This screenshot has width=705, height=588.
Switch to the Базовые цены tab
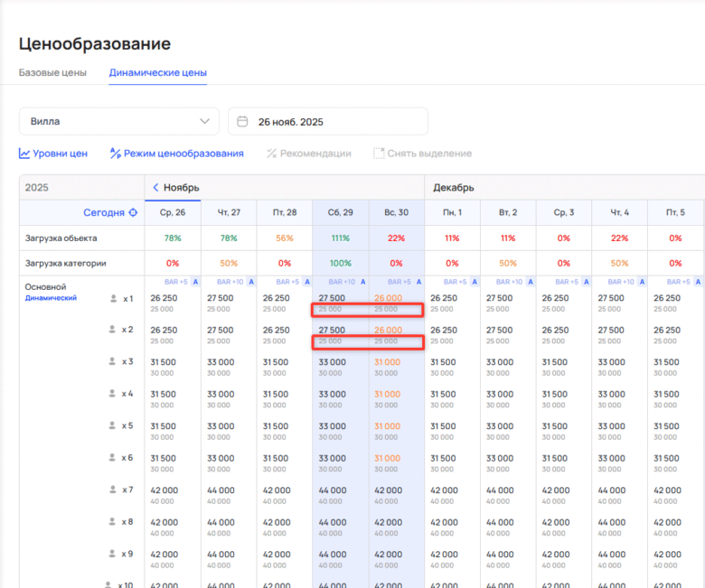(52, 72)
